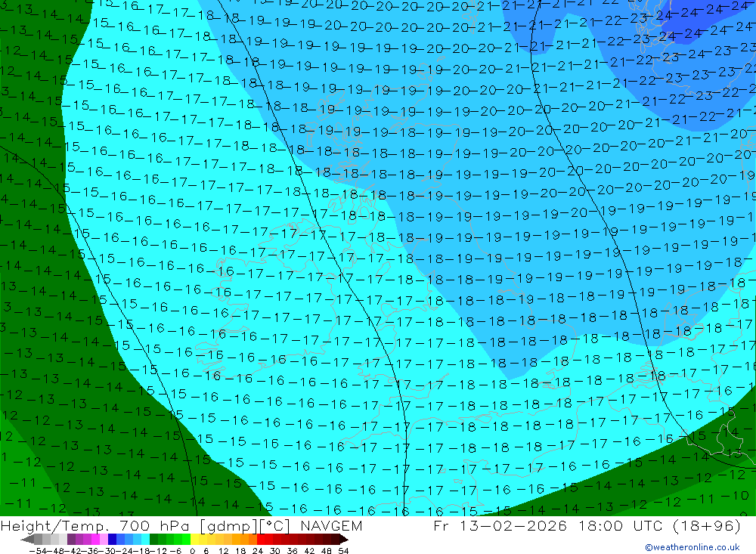
Task: Click the dark maroon right arrow end of colour scale
Action: (343, 540)
